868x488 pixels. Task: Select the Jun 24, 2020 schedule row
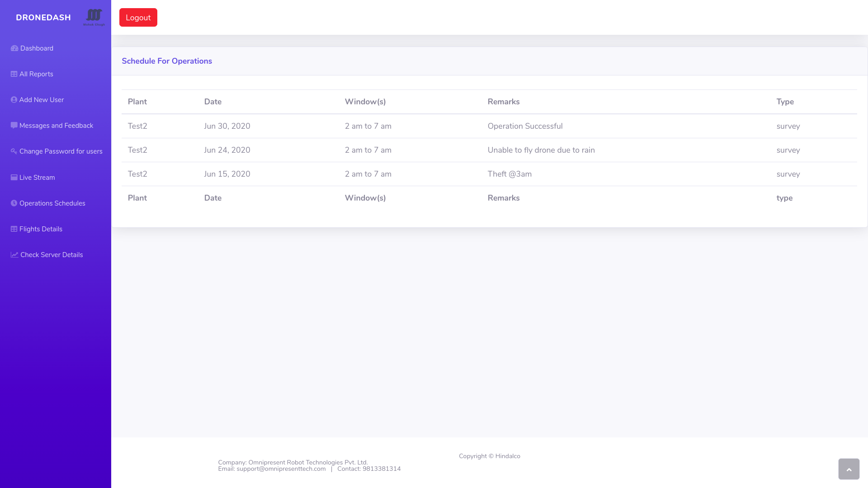click(489, 150)
